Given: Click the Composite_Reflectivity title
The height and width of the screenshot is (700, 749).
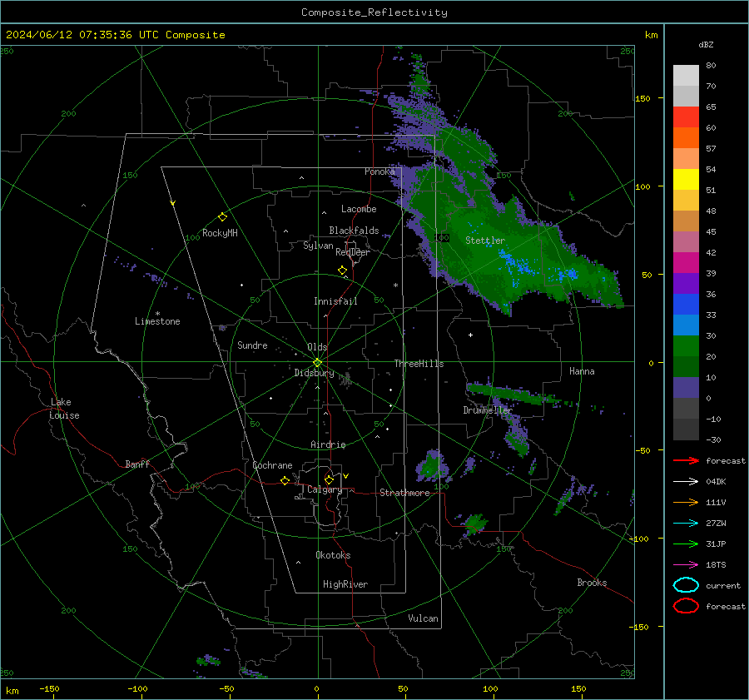Looking at the screenshot, I should click(x=374, y=12).
